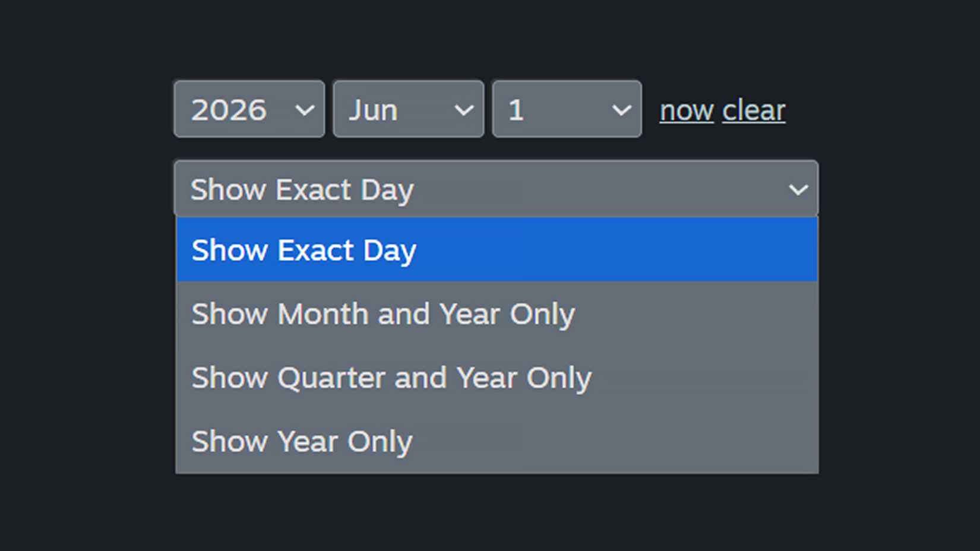Click the chevron arrow on the Jun month dropdown
This screenshot has height=551, width=980.
(464, 110)
